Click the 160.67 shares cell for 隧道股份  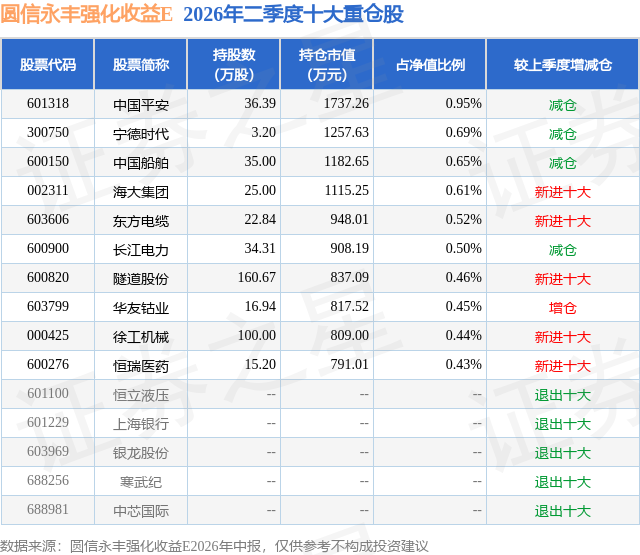[x=257, y=278]
